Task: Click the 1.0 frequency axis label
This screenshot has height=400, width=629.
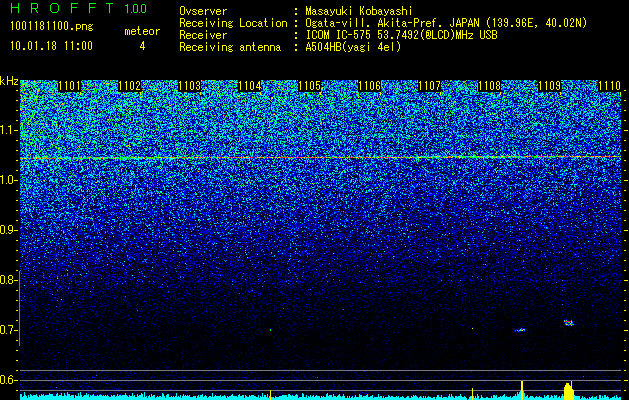Action: click(x=8, y=180)
